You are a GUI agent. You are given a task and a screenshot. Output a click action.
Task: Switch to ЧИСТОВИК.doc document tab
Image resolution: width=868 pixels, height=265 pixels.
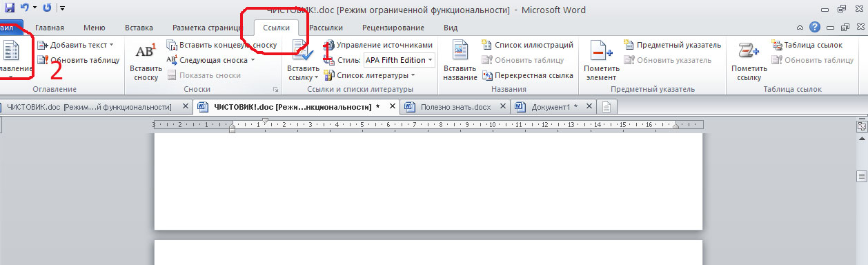coord(88,107)
